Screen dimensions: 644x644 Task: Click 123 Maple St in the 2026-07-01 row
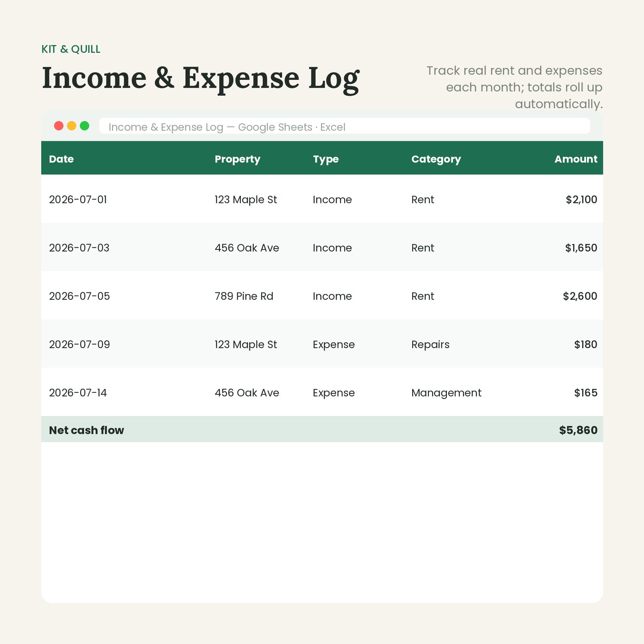pos(246,200)
